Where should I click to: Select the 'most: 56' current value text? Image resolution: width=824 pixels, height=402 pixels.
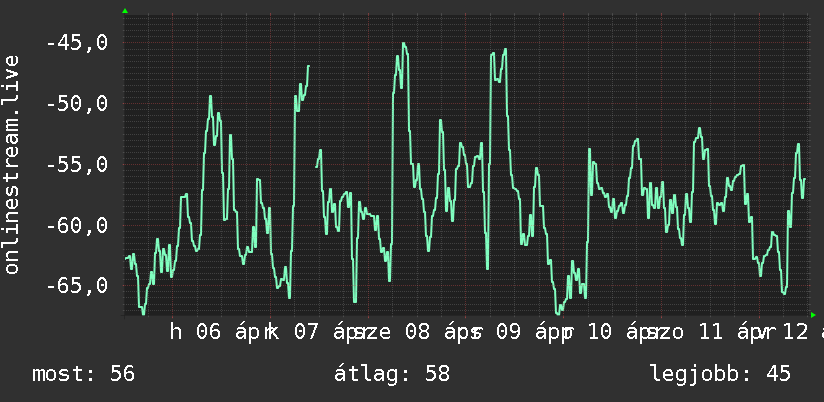84,374
